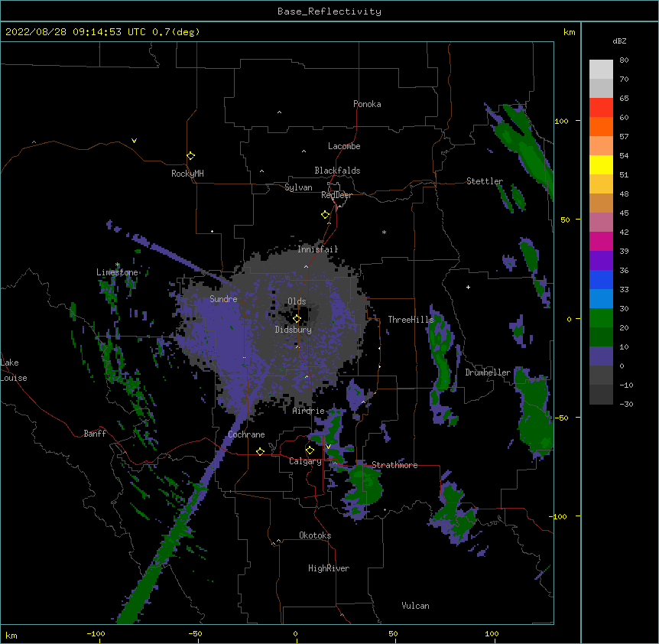Click the yellow diamond marker south of RedDeer
The height and width of the screenshot is (644, 659).
tap(326, 215)
